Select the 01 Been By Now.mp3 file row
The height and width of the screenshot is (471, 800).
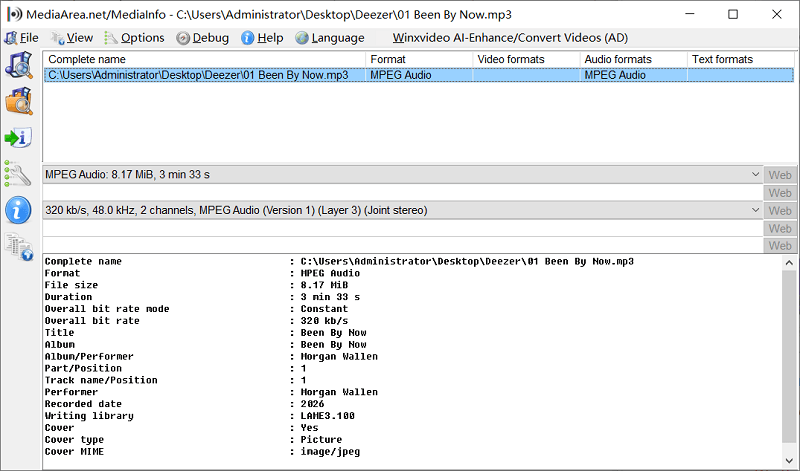pyautogui.click(x=419, y=75)
